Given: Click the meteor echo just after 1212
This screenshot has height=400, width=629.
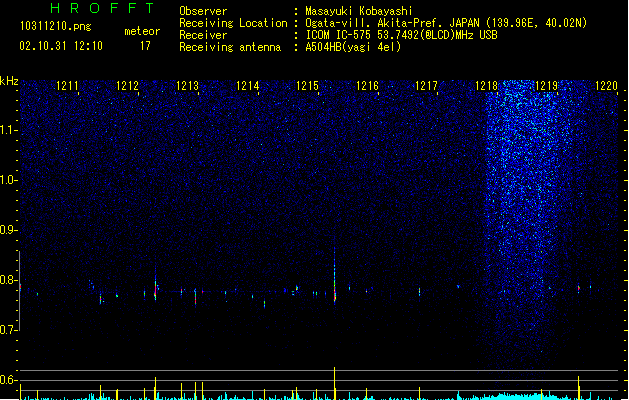Looking at the screenshot, I should 155,287.
